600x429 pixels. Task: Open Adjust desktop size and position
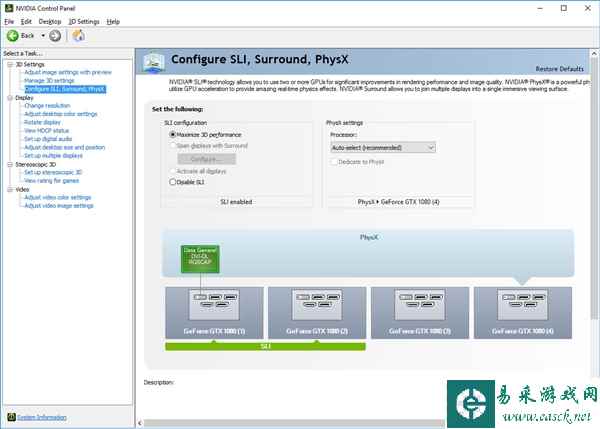click(x=64, y=147)
